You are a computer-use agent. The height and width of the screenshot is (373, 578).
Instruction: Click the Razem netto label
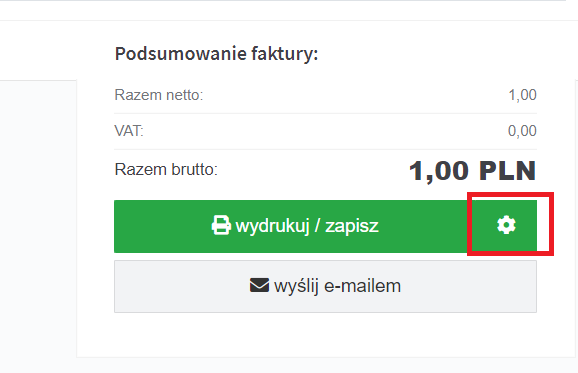(x=159, y=95)
